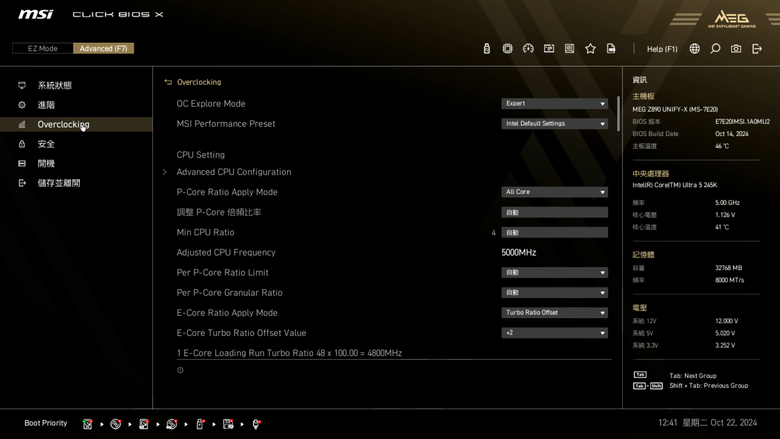Click the profile document toolbar icon
The width and height of the screenshot is (780, 439).
[611, 48]
